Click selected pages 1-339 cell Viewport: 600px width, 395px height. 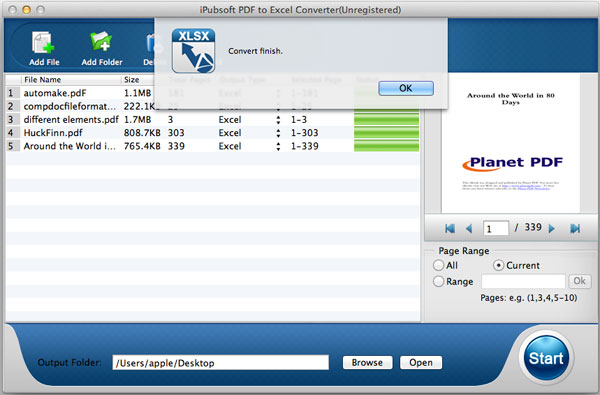click(305, 146)
